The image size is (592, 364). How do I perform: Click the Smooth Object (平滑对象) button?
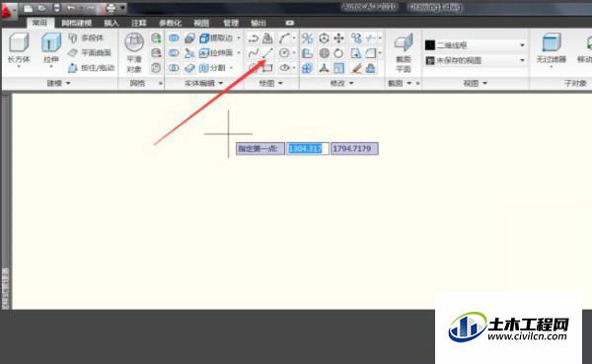[134, 52]
